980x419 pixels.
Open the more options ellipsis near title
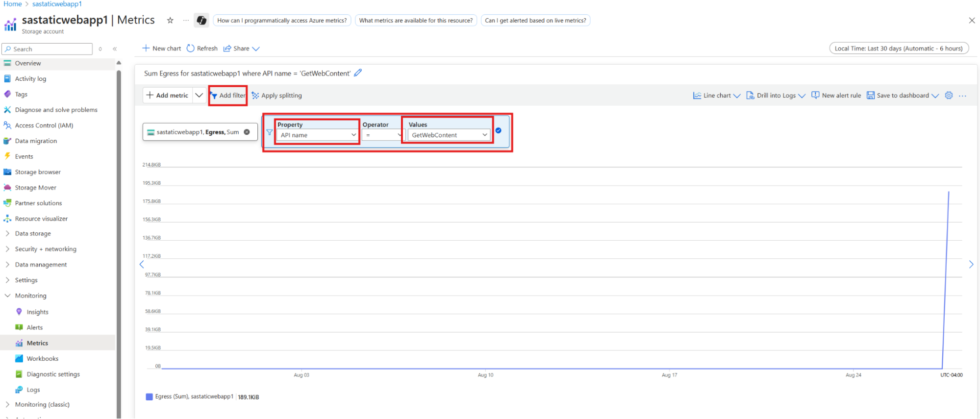tap(186, 20)
